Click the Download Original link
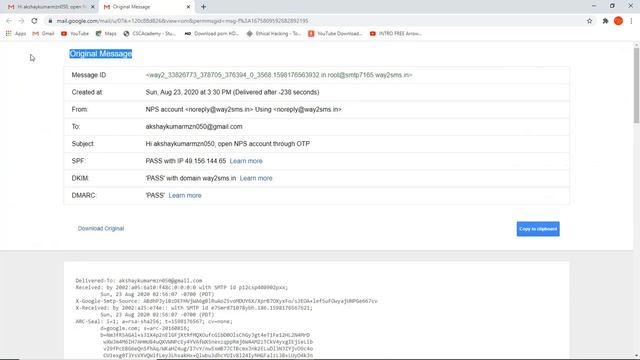Viewport: 640px width, 360px height. [101, 229]
